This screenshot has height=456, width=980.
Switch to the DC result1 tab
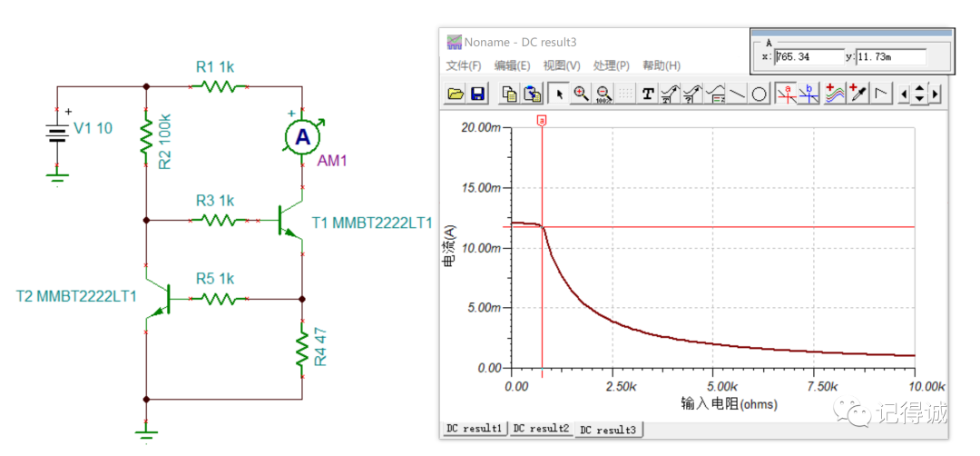[x=475, y=428]
